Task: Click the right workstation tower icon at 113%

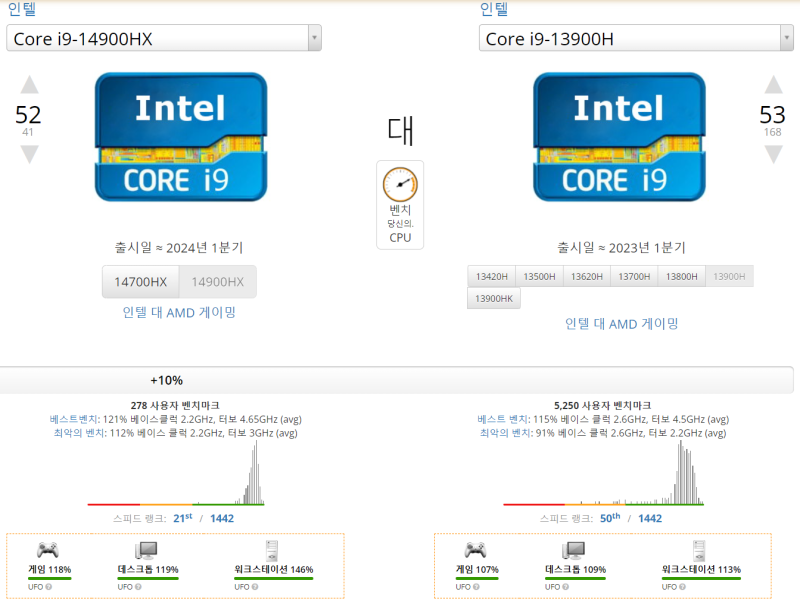Action: tap(699, 550)
